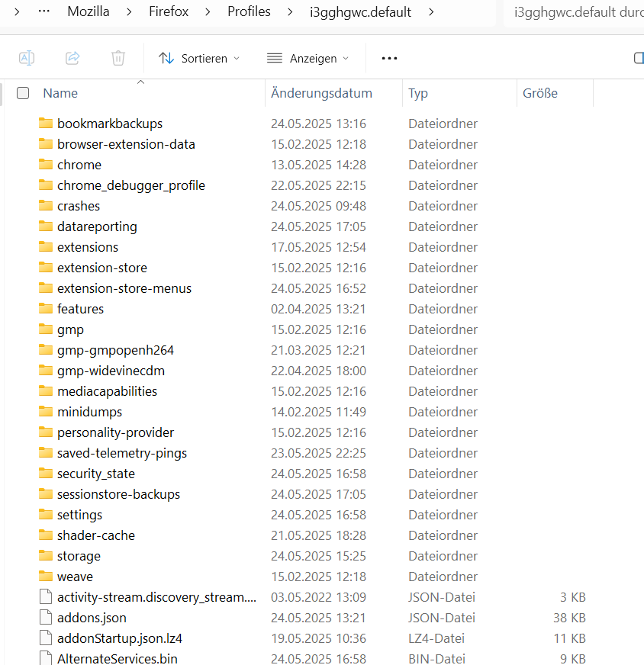644x665 pixels.
Task: Open the breadcrumb ellipsis for hidden folders
Action: [x=43, y=11]
